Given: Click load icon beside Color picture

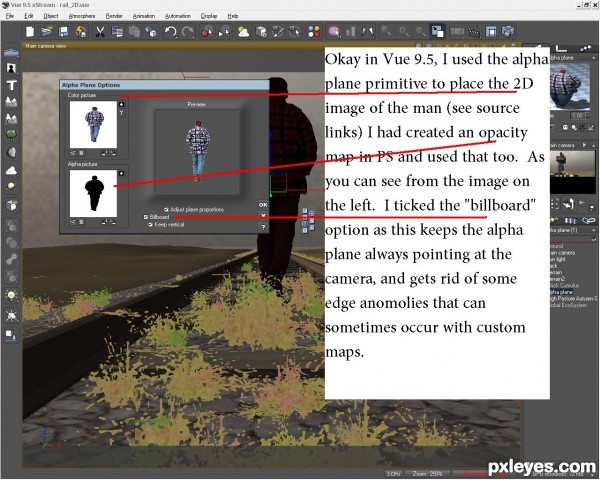Looking at the screenshot, I should 121,104.
